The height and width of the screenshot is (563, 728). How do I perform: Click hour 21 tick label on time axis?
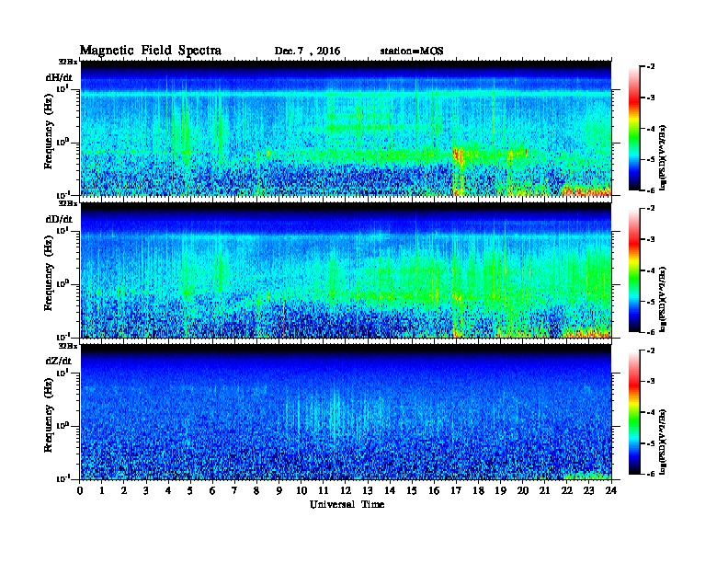coord(544,491)
